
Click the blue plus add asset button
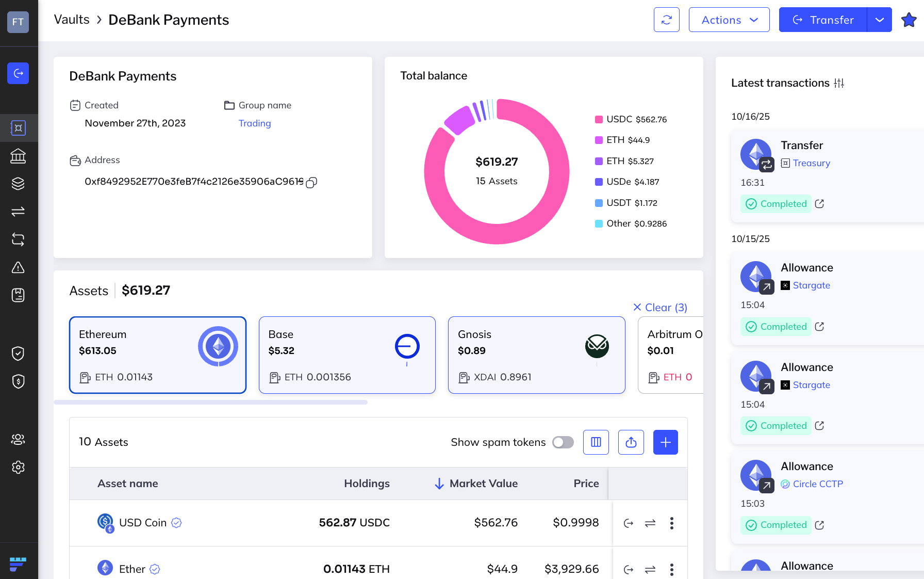point(665,442)
